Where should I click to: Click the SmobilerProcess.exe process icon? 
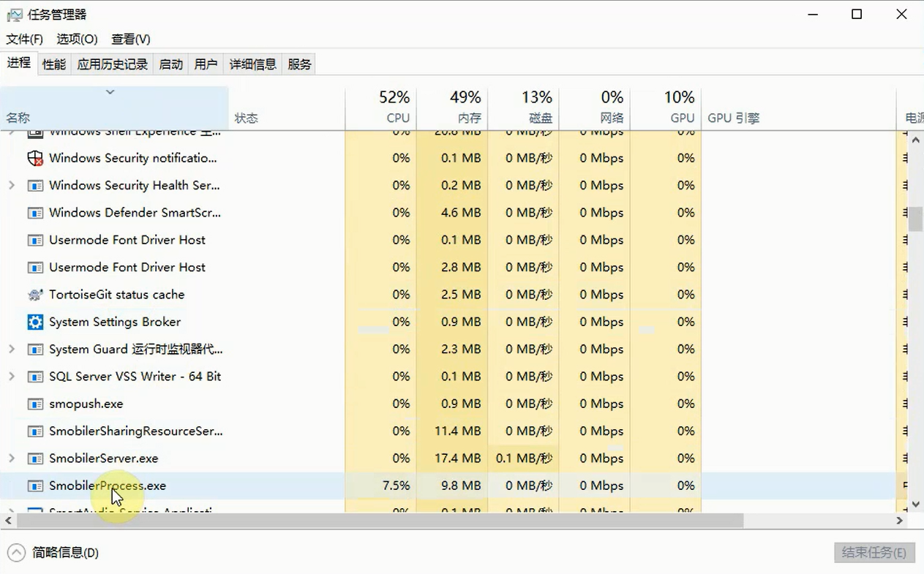(x=35, y=486)
